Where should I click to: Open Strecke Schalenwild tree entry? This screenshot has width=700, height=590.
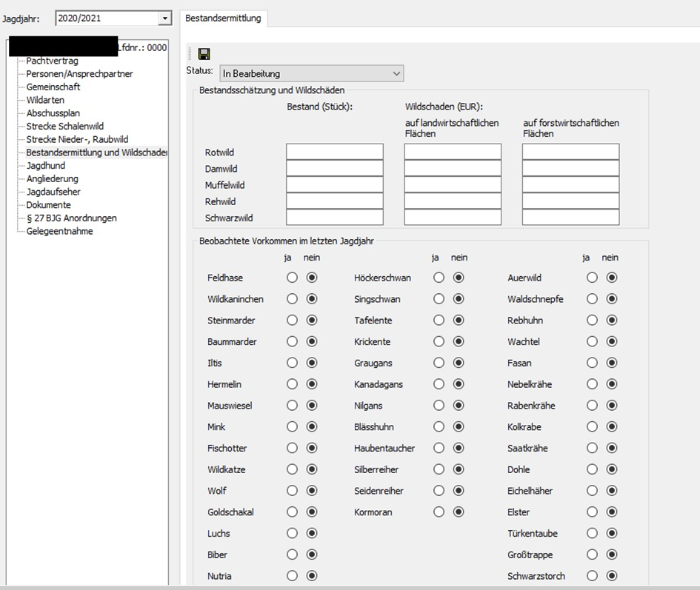(x=64, y=127)
